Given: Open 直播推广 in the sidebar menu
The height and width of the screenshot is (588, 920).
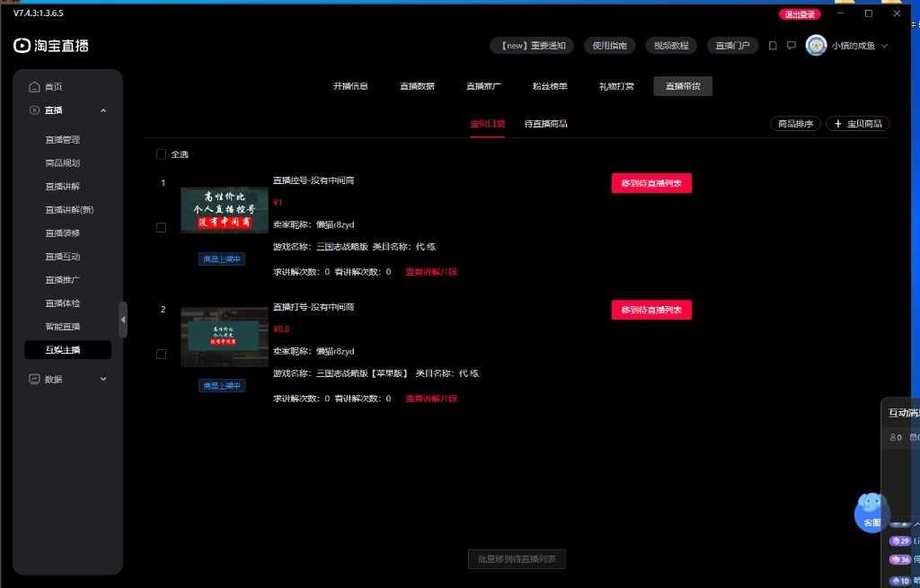Looking at the screenshot, I should tap(63, 280).
